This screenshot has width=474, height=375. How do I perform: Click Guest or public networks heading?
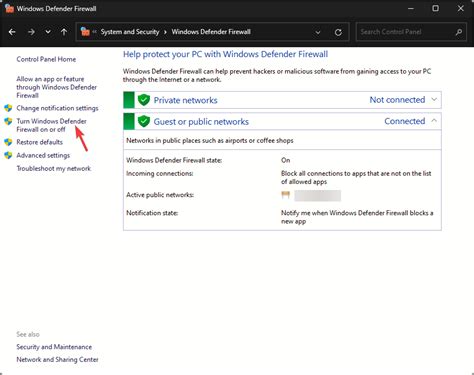(x=201, y=122)
